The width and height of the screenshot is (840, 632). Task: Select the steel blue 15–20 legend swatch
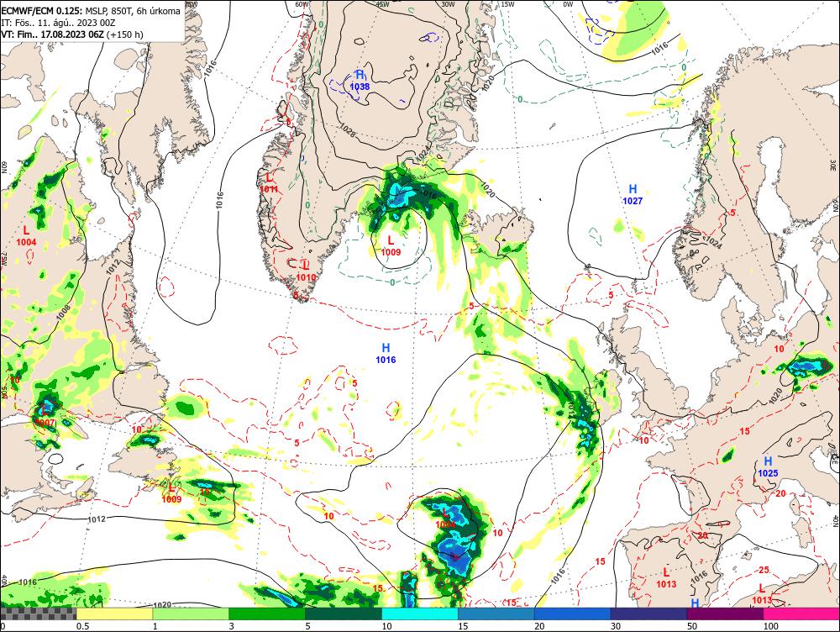coord(496,614)
